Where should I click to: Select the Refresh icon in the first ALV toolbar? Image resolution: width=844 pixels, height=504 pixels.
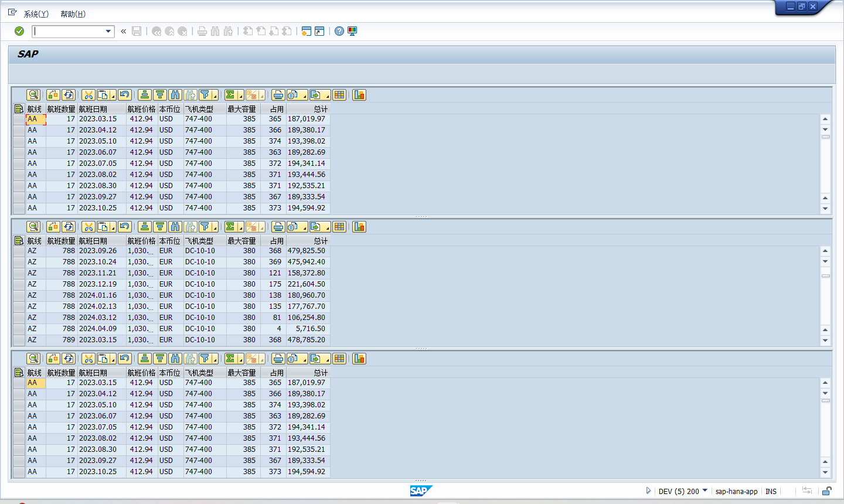tap(69, 94)
